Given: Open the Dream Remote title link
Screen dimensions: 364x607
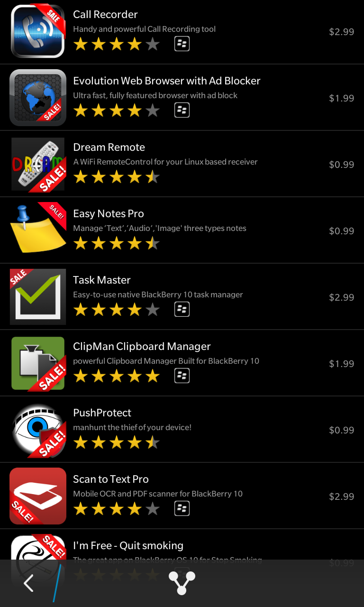Looking at the screenshot, I should pyautogui.click(x=109, y=147).
